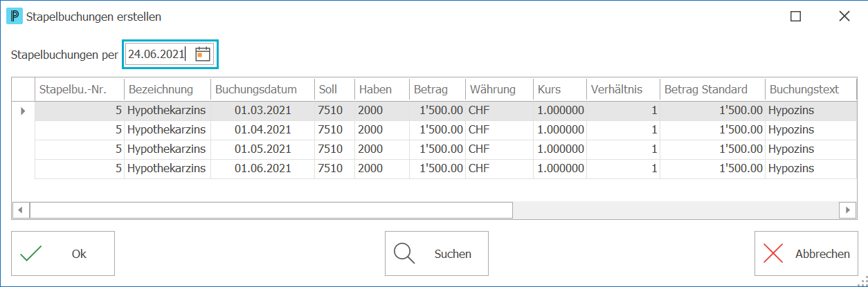868x287 pixels.
Task: Click Soll value 7510 in the 01.05.2021 row
Action: (329, 149)
